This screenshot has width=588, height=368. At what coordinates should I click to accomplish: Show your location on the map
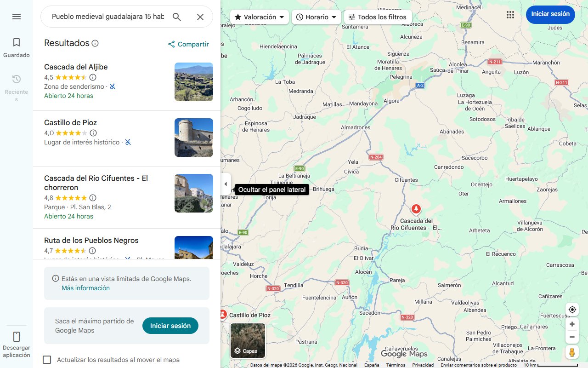[x=572, y=310]
